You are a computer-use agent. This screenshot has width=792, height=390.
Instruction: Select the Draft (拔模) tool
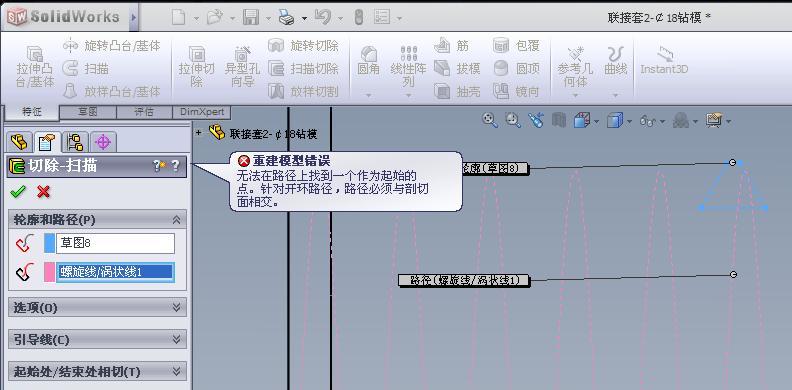(457, 69)
